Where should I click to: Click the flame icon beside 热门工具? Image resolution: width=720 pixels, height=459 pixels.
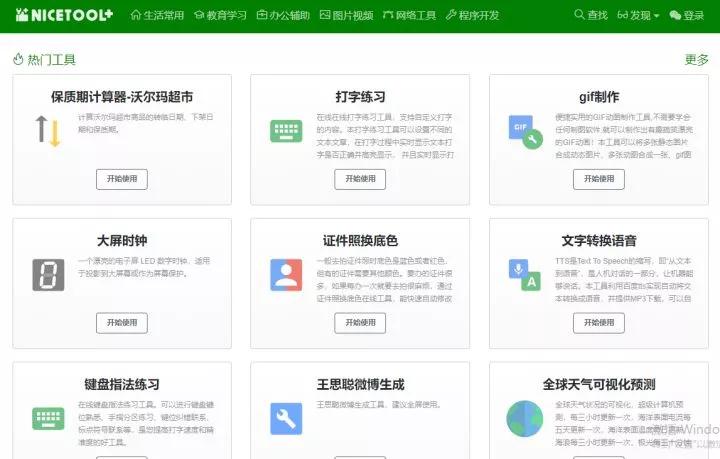(x=18, y=59)
